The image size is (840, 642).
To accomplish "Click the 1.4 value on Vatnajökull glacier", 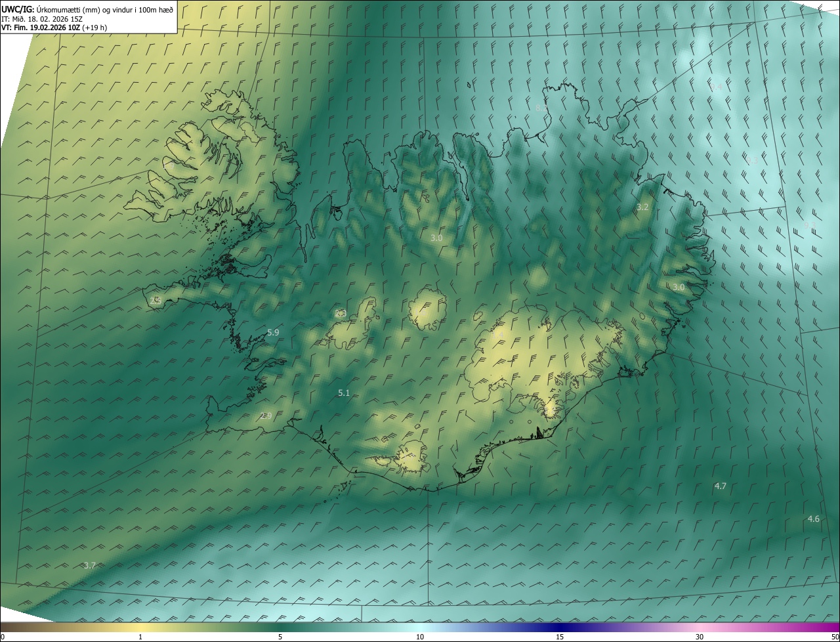I will 497,335.
